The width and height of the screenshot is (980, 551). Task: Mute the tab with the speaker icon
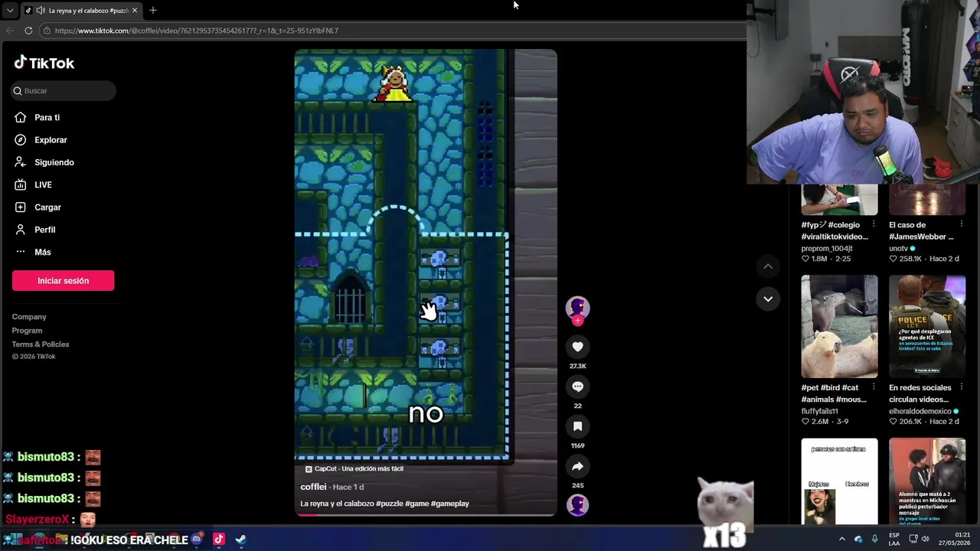[40, 11]
